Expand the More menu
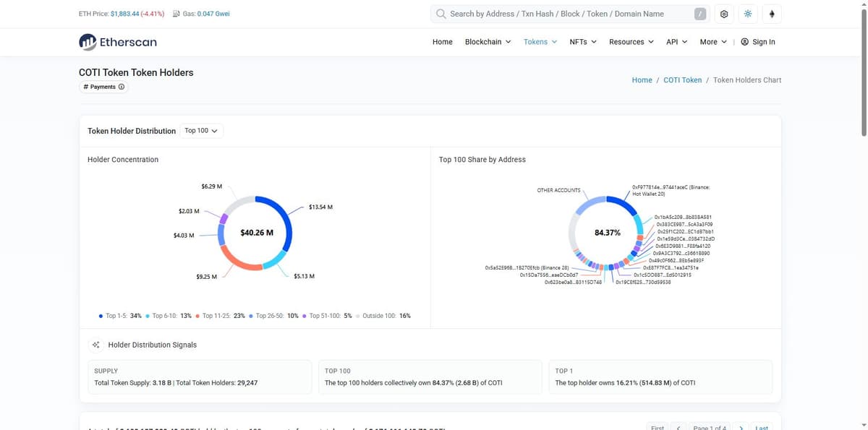 713,42
